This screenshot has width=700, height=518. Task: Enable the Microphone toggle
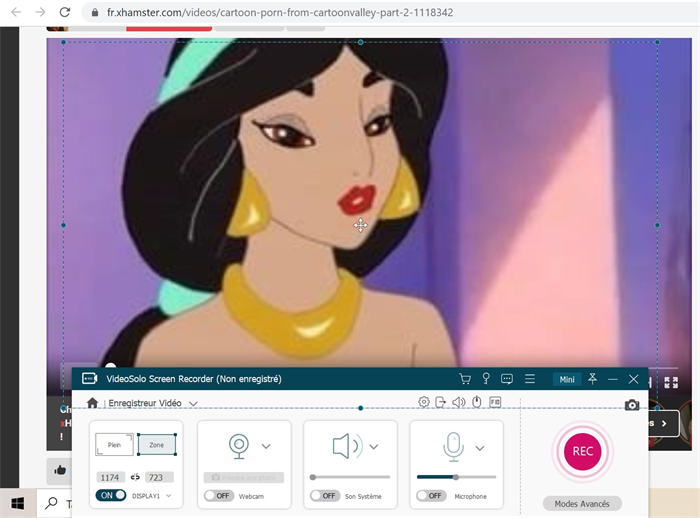pos(431,496)
